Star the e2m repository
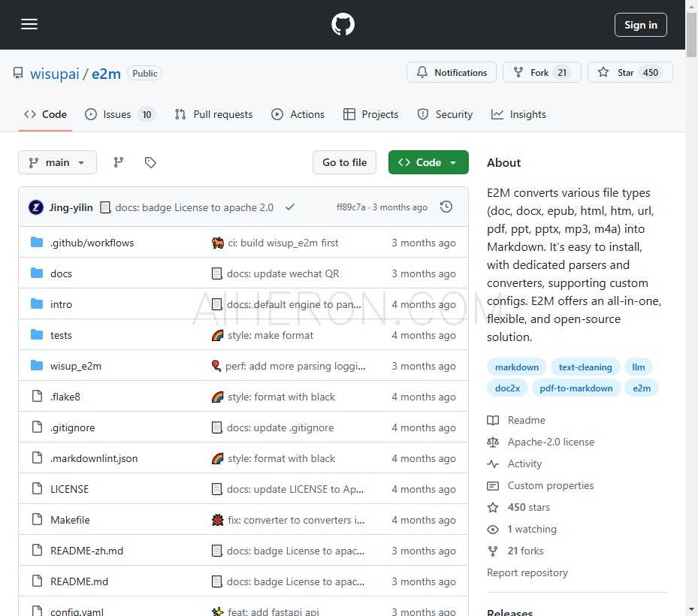The image size is (698, 616). coord(630,73)
